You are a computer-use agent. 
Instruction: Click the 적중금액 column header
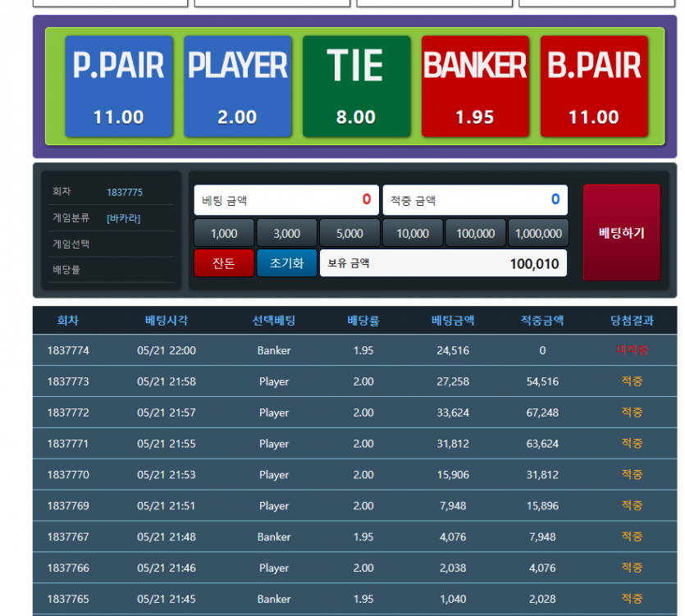tap(542, 320)
